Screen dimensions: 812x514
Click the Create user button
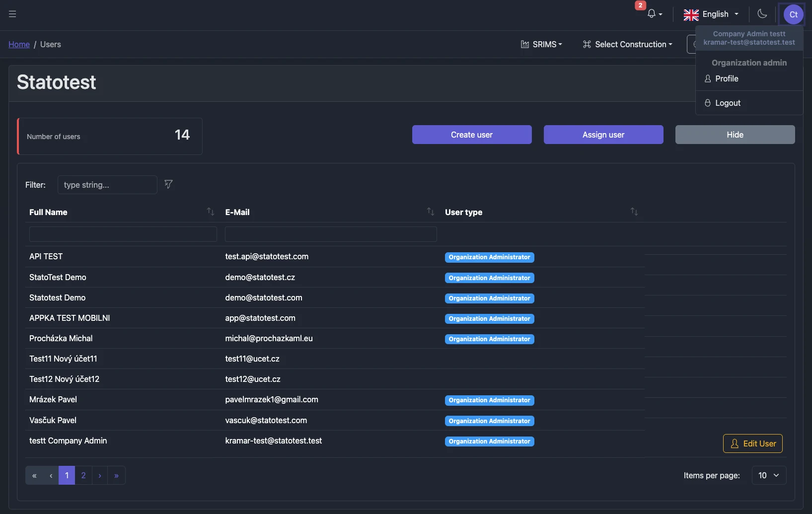tap(471, 135)
